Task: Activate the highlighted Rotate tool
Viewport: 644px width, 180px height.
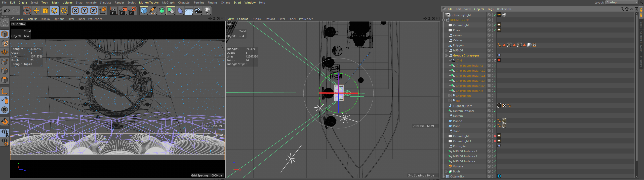Action: 54,11
